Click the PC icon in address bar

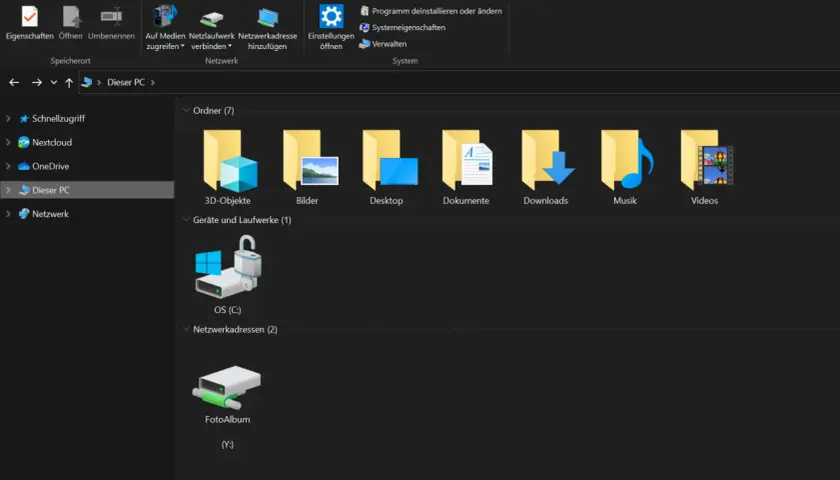(86, 82)
